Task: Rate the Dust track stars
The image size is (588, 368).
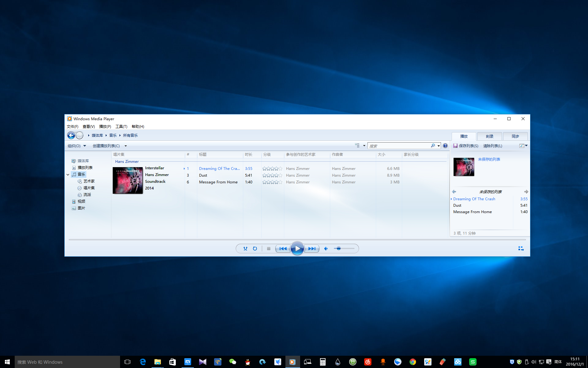Action: [x=272, y=175]
